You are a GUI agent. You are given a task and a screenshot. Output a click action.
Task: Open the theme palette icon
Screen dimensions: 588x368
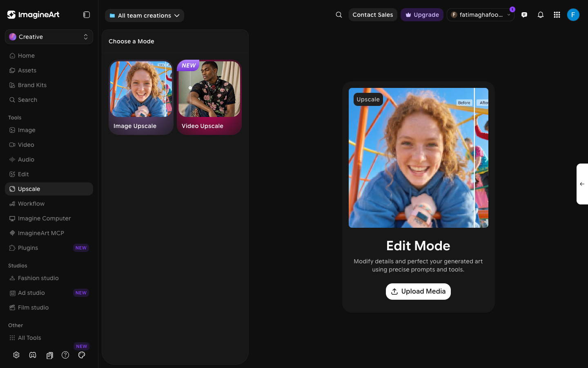point(82,355)
